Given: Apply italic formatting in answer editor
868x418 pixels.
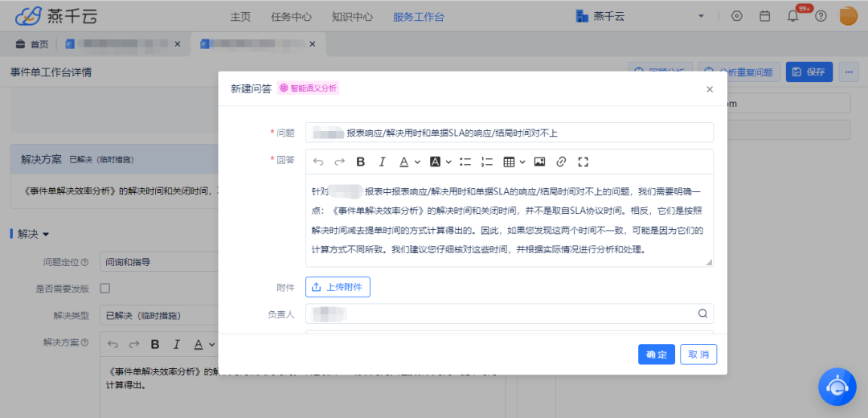Looking at the screenshot, I should point(383,162).
